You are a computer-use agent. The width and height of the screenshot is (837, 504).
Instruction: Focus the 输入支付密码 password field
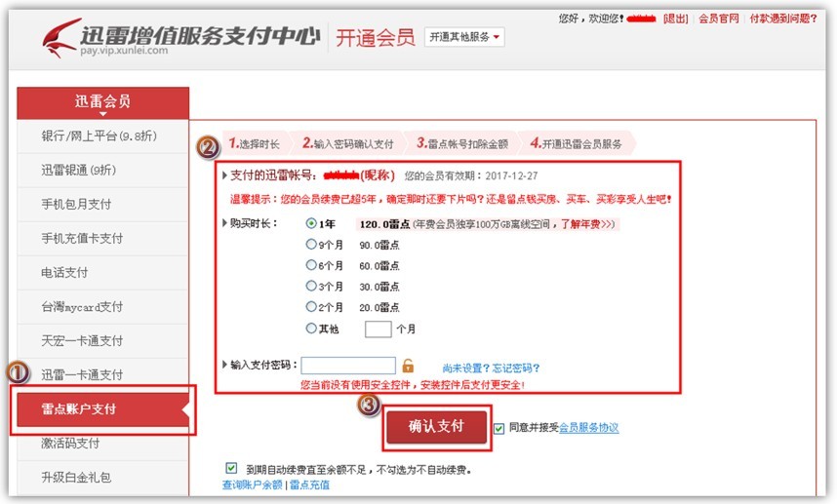point(348,366)
